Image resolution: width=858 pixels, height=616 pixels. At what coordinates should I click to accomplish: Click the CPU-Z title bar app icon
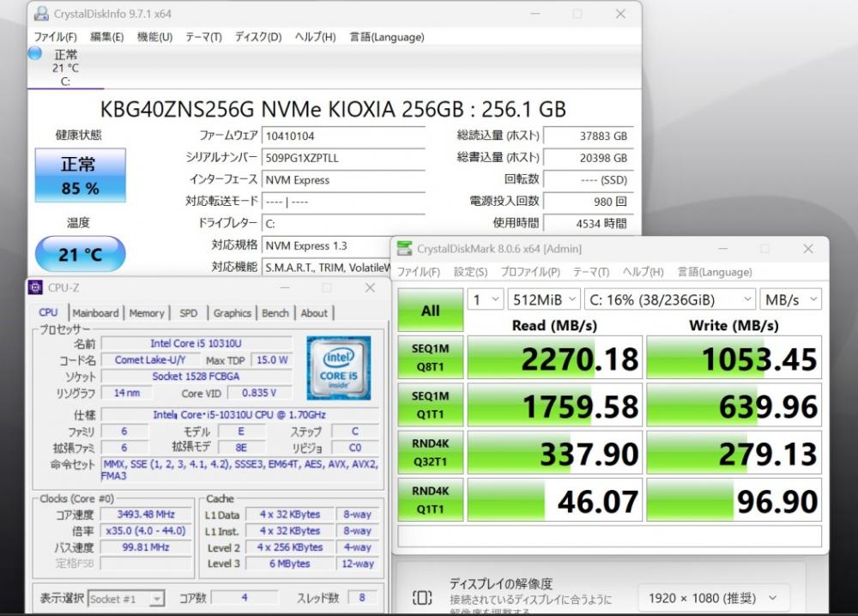click(x=35, y=287)
